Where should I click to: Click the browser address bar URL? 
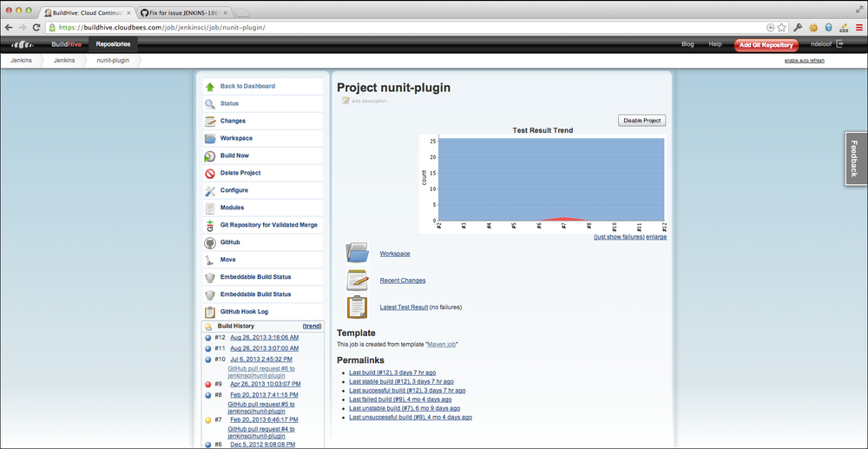(x=347, y=28)
